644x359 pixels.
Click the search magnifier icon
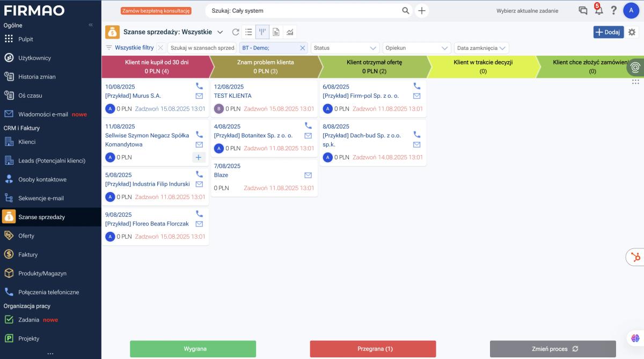tap(406, 10)
